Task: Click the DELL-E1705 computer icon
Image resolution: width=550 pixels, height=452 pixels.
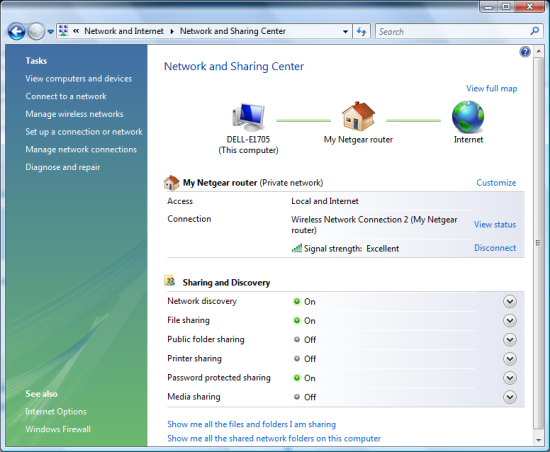Action: coord(249,117)
